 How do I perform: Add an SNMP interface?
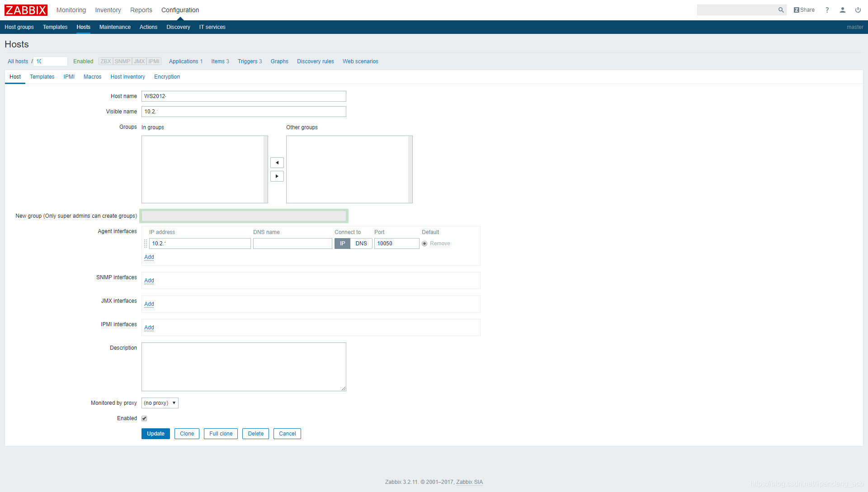tap(149, 281)
